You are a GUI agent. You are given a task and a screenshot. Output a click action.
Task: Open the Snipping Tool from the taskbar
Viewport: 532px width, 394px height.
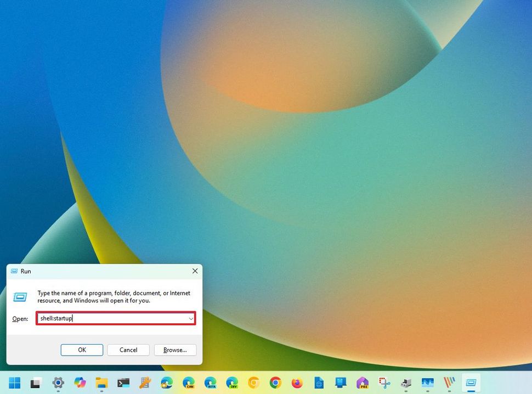pyautogui.click(x=384, y=382)
